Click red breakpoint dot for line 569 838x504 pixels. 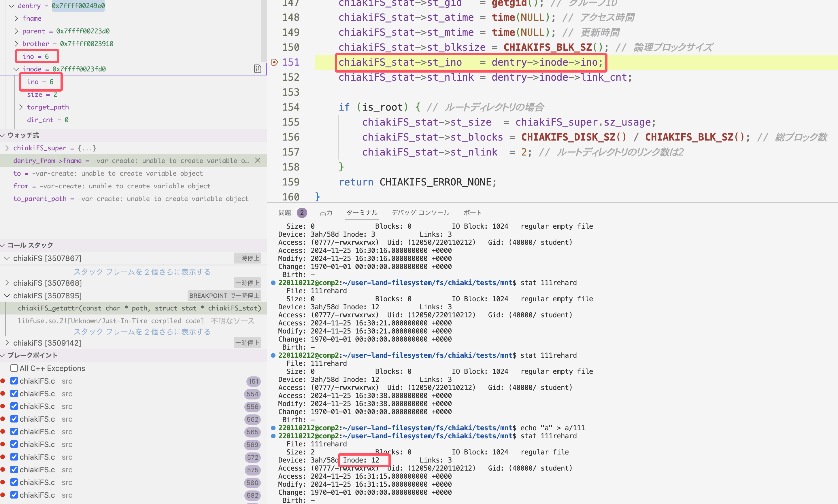tap(3, 444)
